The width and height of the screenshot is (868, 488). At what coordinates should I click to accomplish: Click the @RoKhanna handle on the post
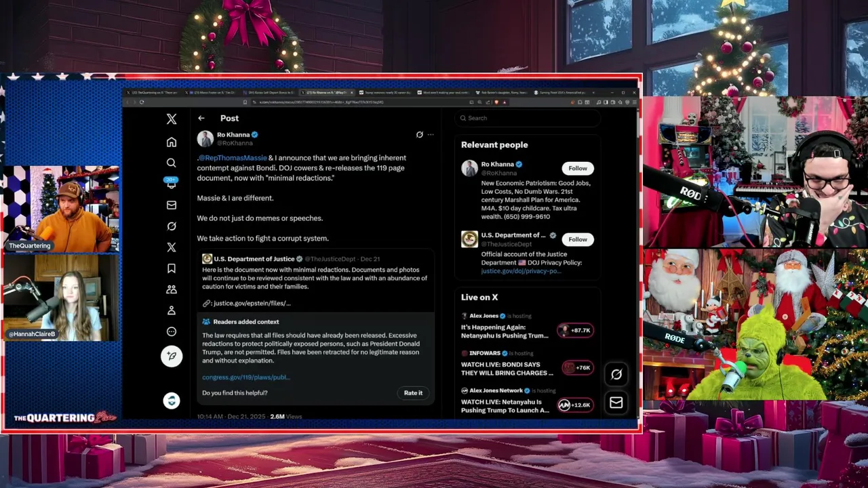[x=235, y=143]
